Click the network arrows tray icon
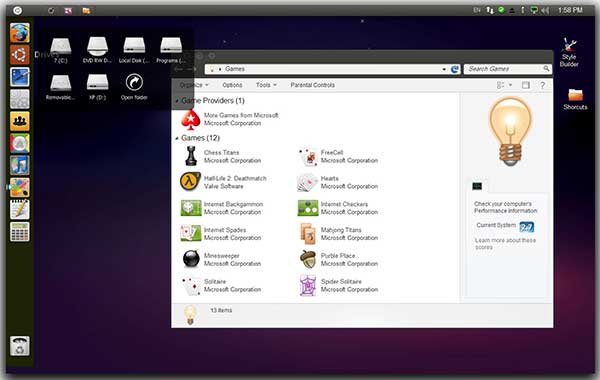 click(x=490, y=10)
